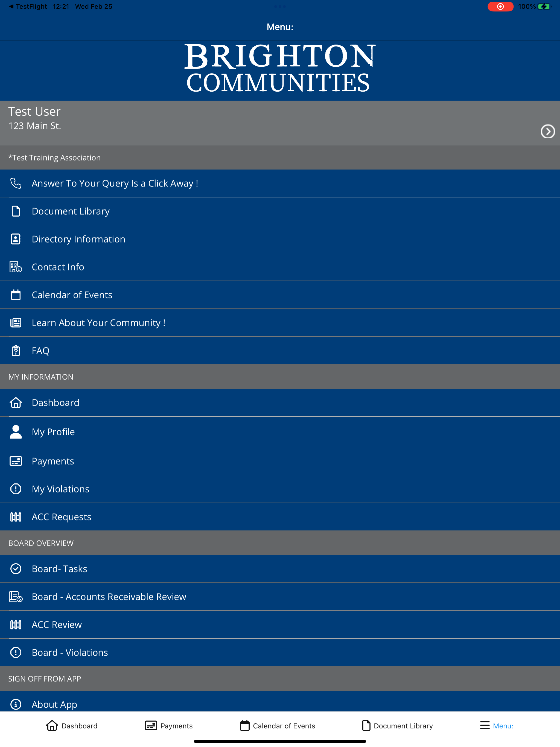This screenshot has height=747, width=560.
Task: Open Board - Violations
Action: pos(280,652)
